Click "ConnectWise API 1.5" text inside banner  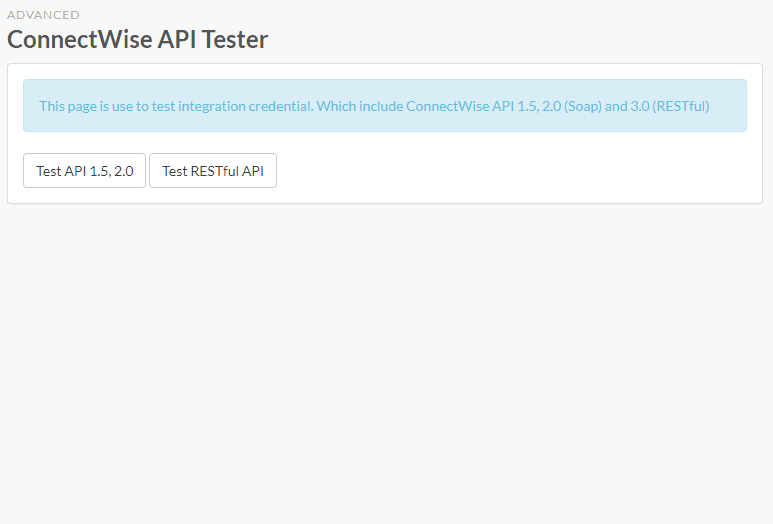472,106
